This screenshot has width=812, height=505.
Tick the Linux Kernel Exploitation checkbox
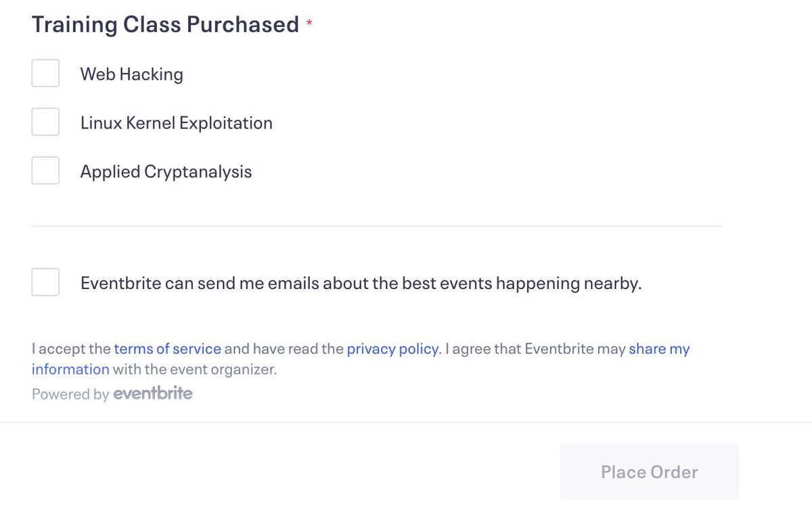point(45,122)
